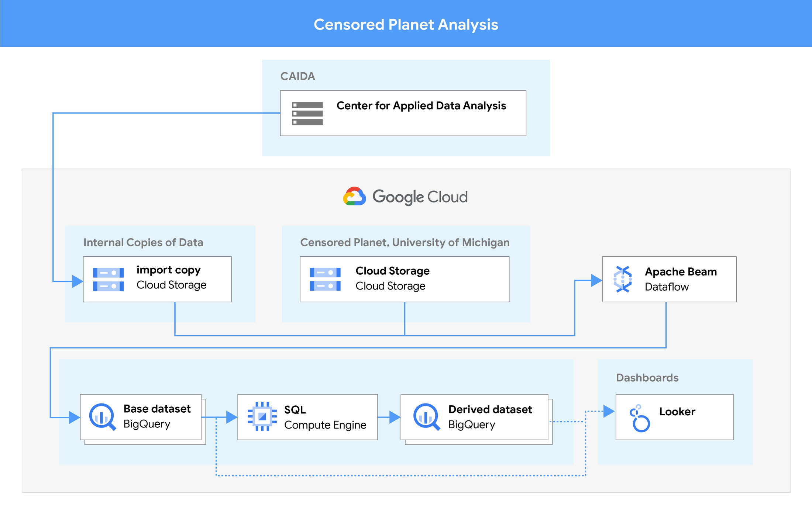Click the Censored Planet Cloud Storage icon
The image size is (812, 506).
tap(325, 279)
